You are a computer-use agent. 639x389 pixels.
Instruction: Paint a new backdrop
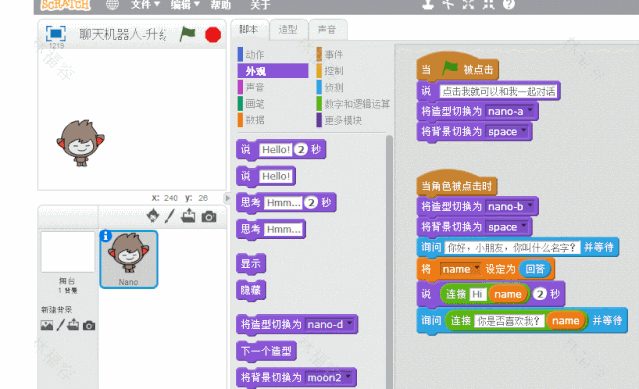pos(60,325)
